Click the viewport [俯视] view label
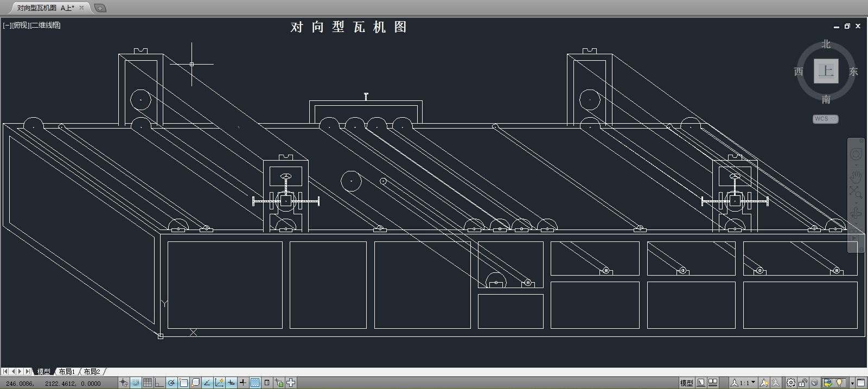 tap(21, 25)
